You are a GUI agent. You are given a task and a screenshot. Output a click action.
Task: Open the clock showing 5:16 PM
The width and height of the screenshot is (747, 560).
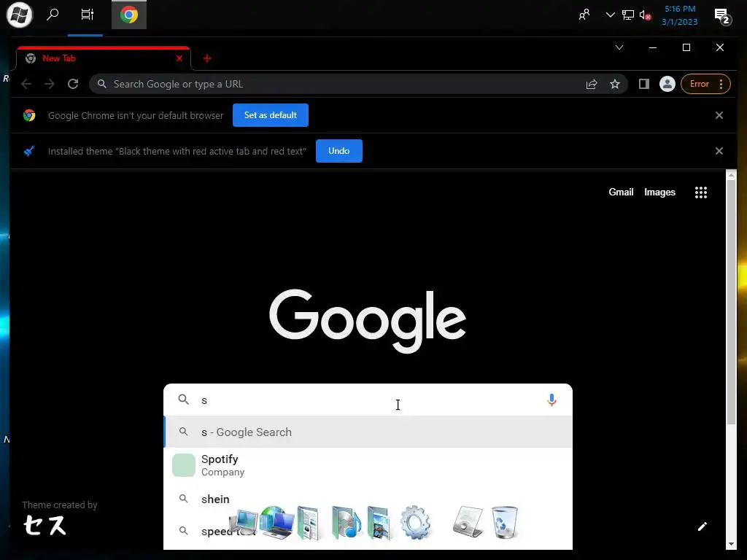pos(680,15)
